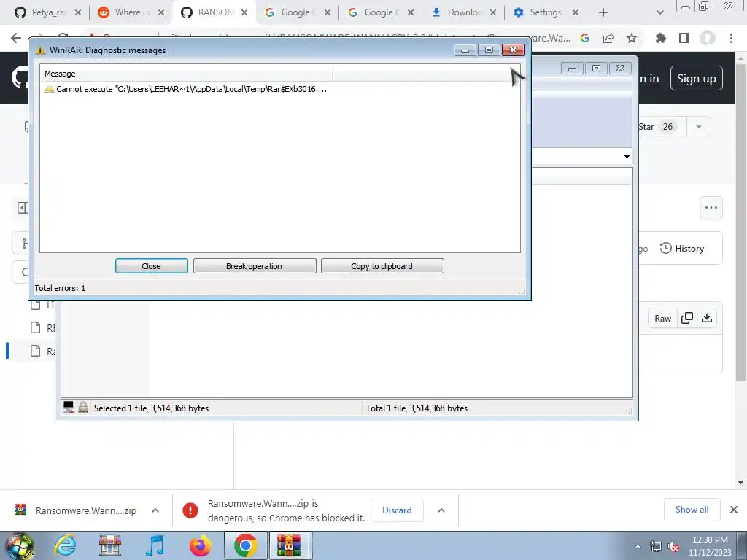Open Ransomware.Wann....zip download options chevron
This screenshot has height=560, width=747.
155,510
